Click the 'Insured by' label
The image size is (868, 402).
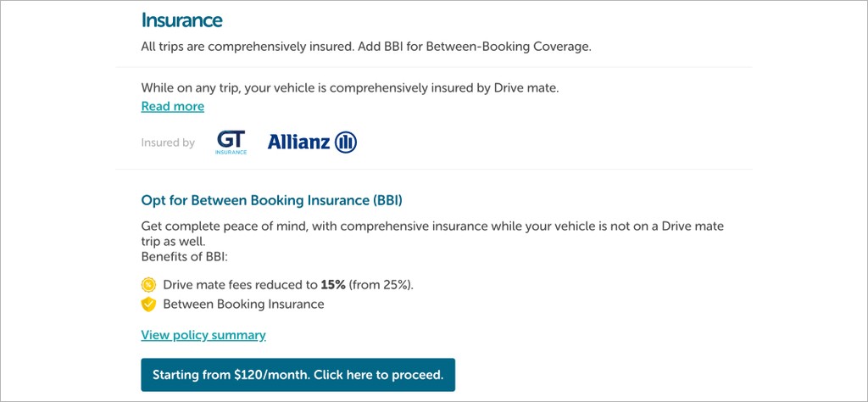[x=168, y=142]
